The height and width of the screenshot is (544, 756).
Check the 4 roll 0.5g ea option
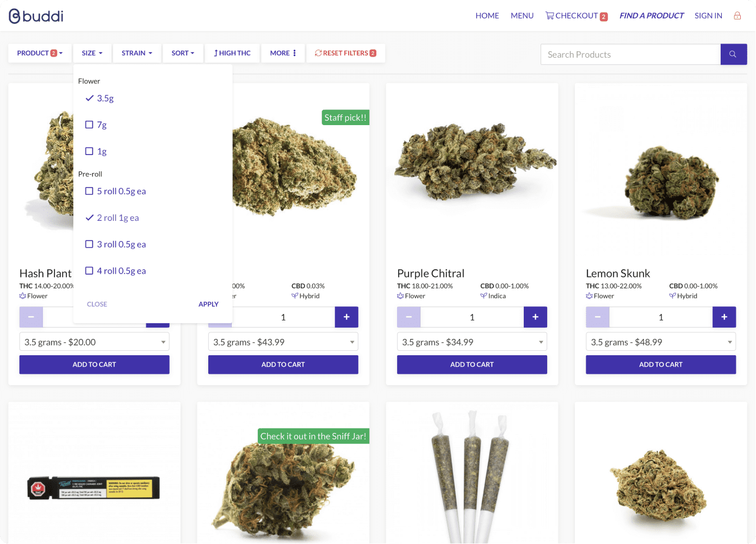pos(115,271)
